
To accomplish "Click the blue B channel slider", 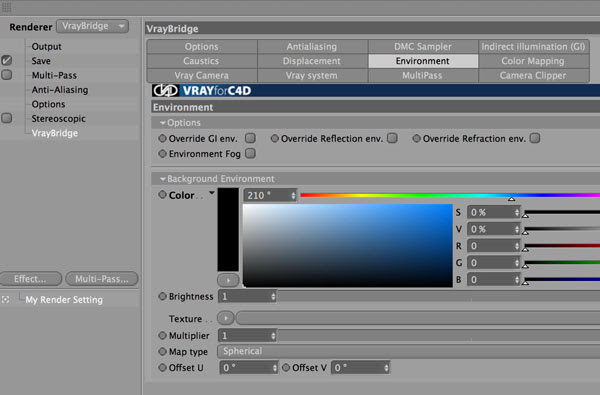I will click(x=562, y=279).
